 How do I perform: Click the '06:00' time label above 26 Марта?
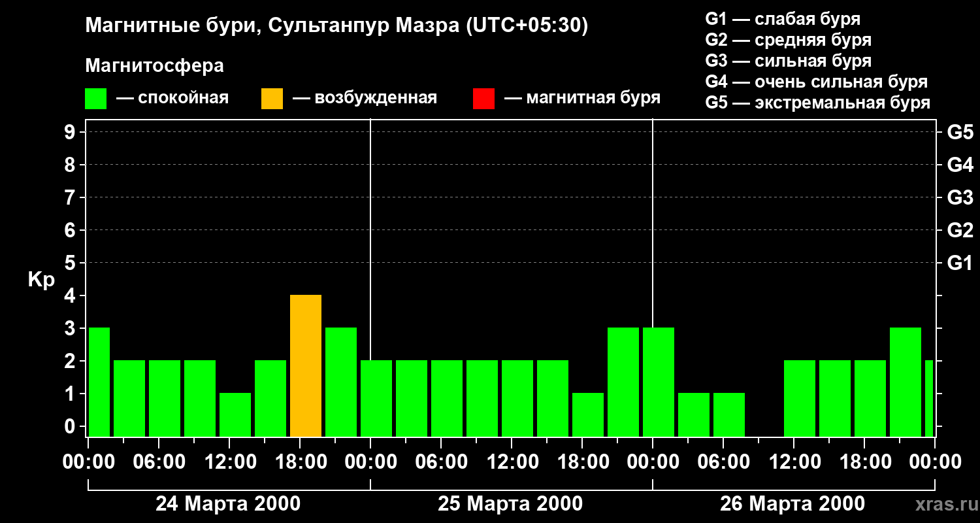(723, 462)
